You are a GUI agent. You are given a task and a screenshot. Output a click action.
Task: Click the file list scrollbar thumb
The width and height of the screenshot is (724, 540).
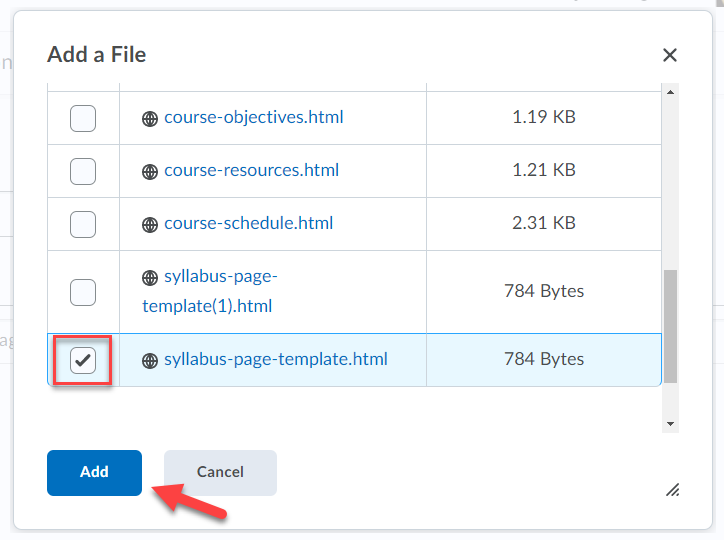670,327
